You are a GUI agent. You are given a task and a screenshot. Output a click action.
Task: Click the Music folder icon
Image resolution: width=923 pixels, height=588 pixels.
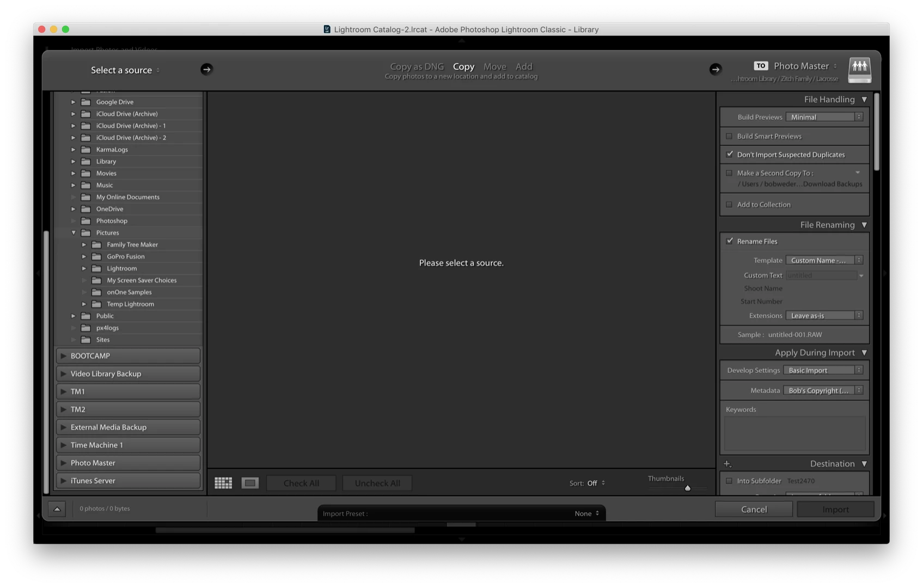click(85, 185)
